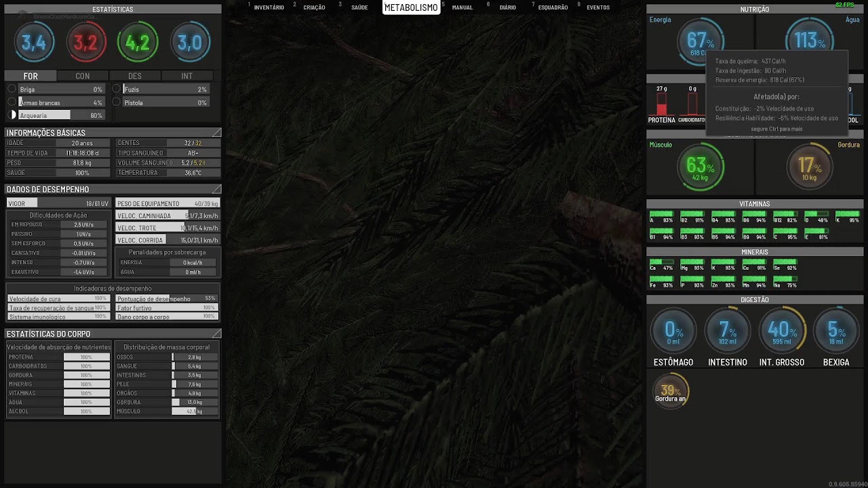Image resolution: width=868 pixels, height=488 pixels.
Task: Click the Proteína red bar icon
Action: click(x=662, y=104)
